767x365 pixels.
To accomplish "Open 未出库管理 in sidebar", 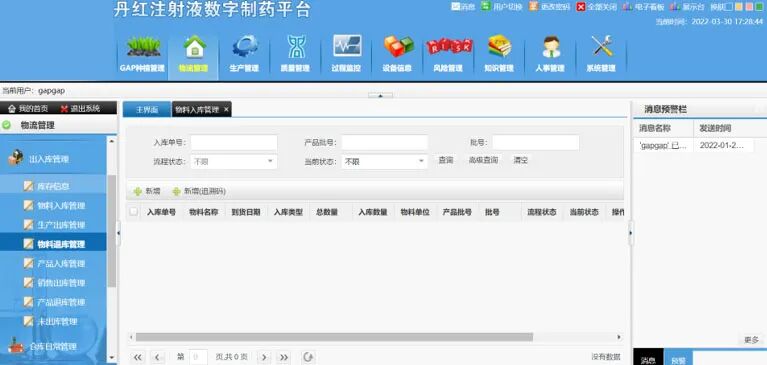I will [x=53, y=321].
